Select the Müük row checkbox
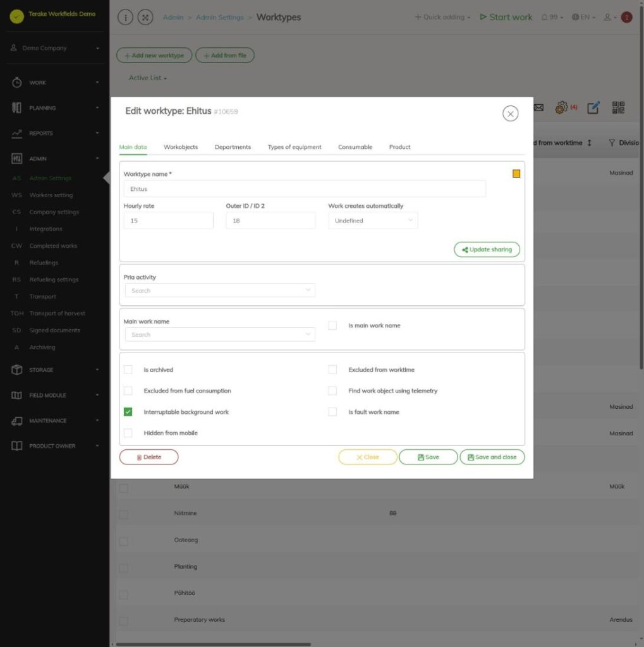This screenshot has width=644, height=647. point(123,488)
